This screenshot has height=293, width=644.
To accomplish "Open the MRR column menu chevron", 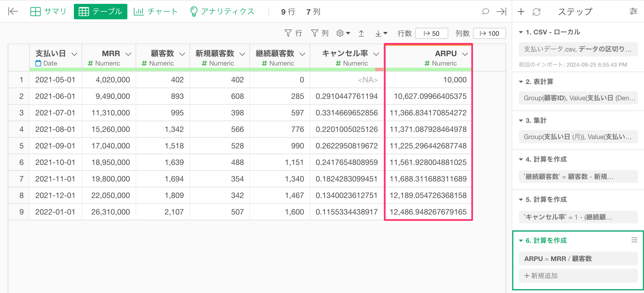I will pyautogui.click(x=128, y=54).
